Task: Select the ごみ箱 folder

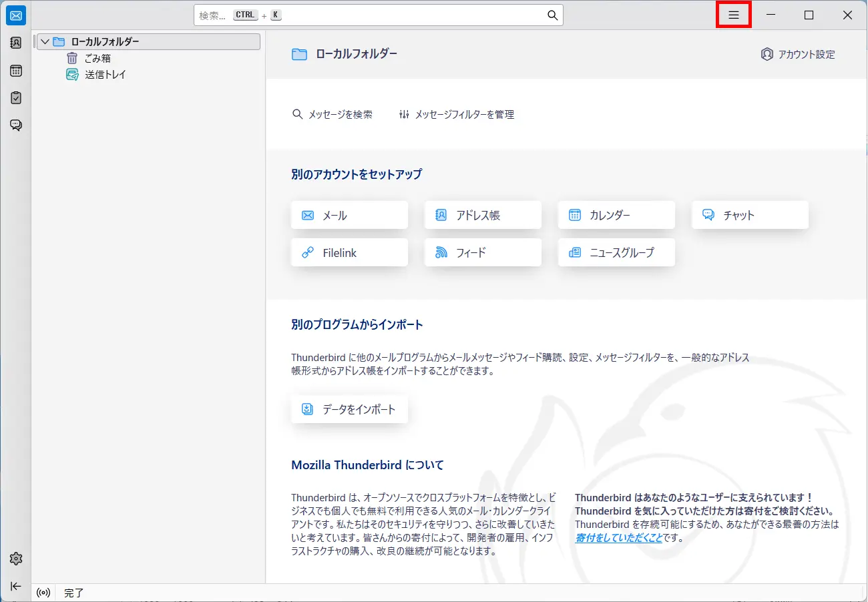Action: (97, 59)
